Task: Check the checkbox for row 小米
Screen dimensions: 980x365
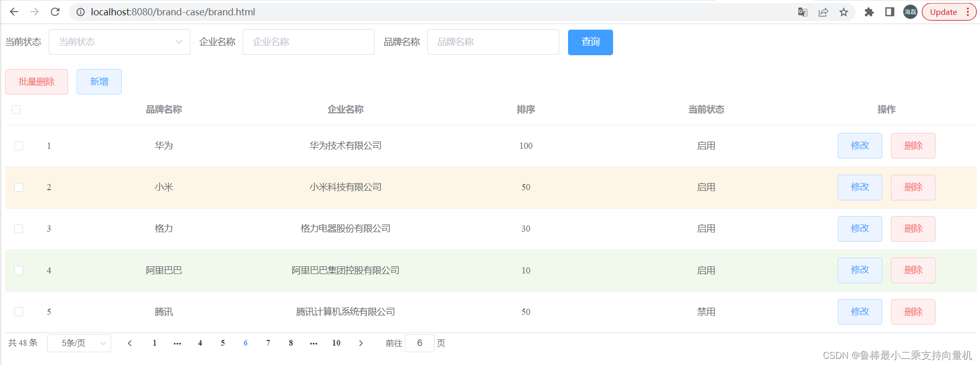Action: (18, 187)
